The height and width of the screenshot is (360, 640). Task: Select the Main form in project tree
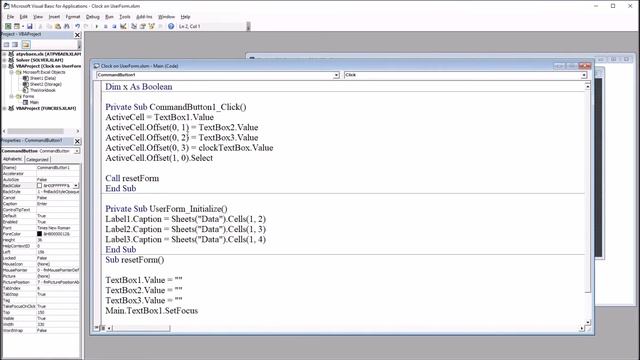34,102
